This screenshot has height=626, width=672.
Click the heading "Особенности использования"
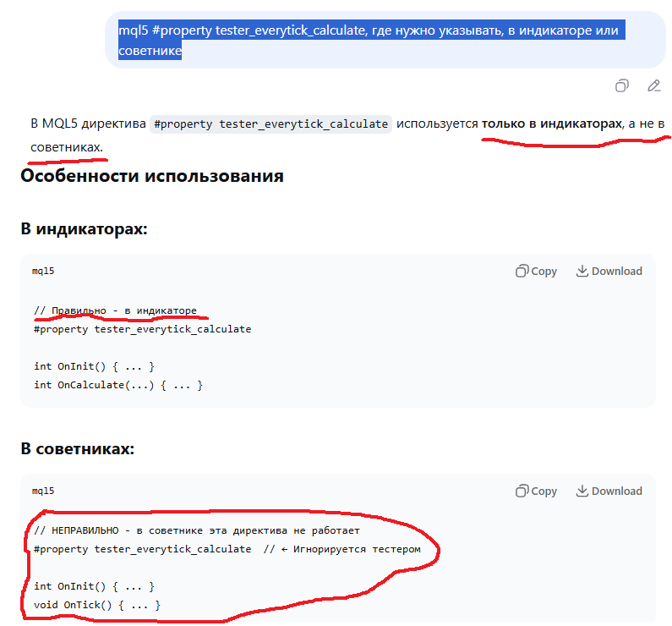152,176
